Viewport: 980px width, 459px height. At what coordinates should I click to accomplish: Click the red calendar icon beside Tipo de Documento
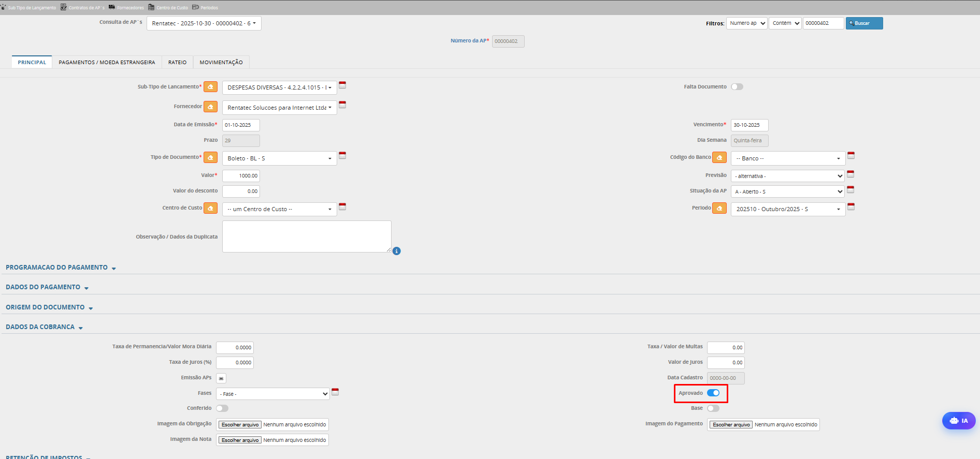[x=342, y=156]
